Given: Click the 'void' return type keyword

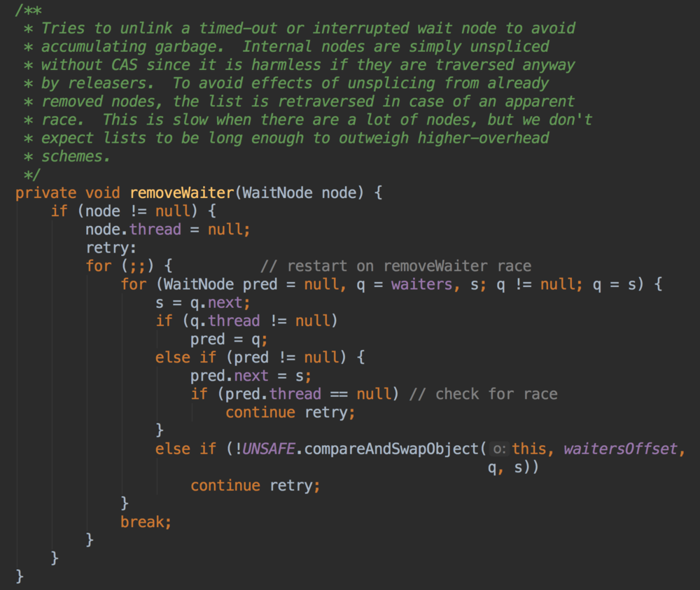Looking at the screenshot, I should tap(103, 192).
